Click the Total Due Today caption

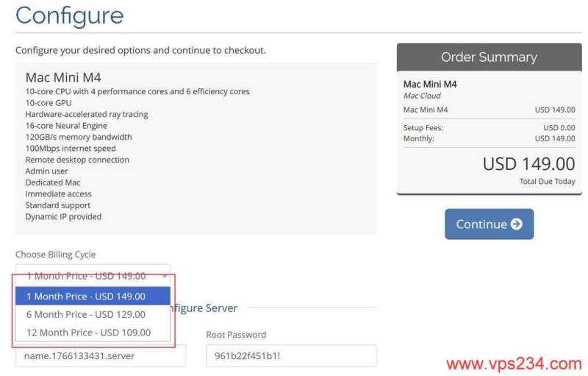pos(547,182)
